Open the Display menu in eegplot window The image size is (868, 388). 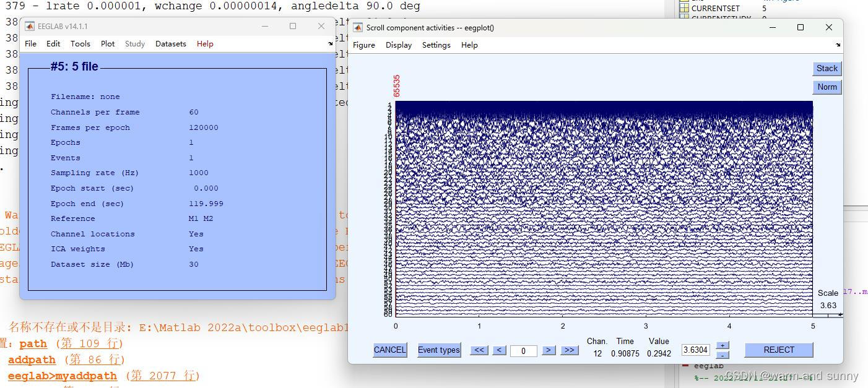click(399, 45)
